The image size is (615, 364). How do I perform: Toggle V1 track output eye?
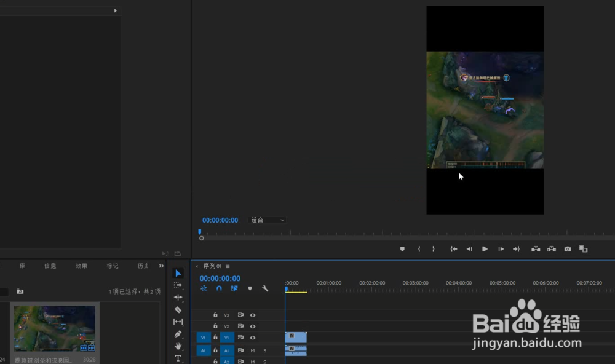[253, 338]
